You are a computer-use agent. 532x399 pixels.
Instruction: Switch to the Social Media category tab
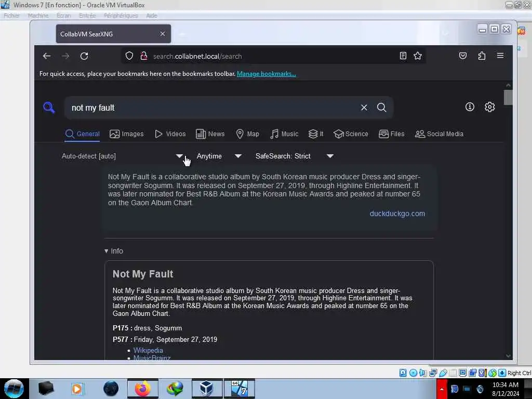click(x=439, y=134)
